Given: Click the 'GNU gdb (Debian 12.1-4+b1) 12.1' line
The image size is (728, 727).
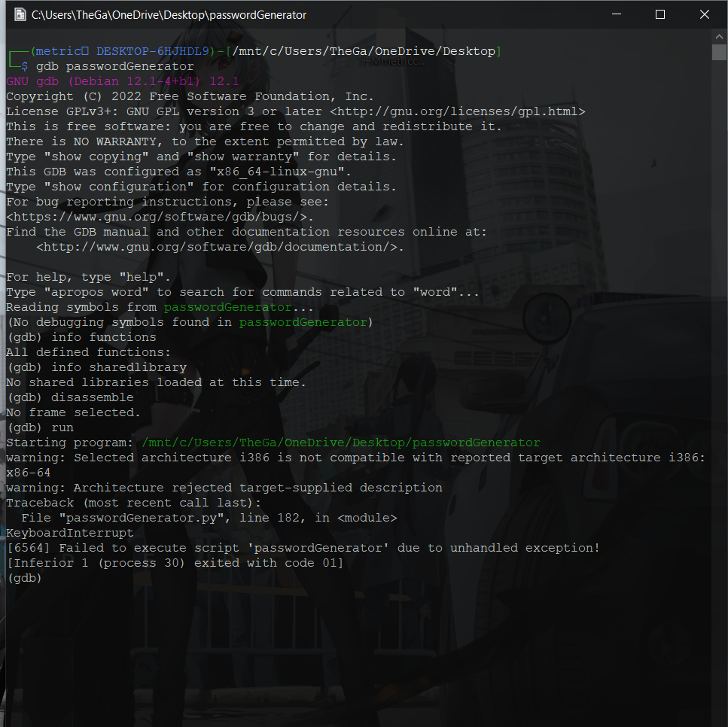Looking at the screenshot, I should pyautogui.click(x=122, y=81).
